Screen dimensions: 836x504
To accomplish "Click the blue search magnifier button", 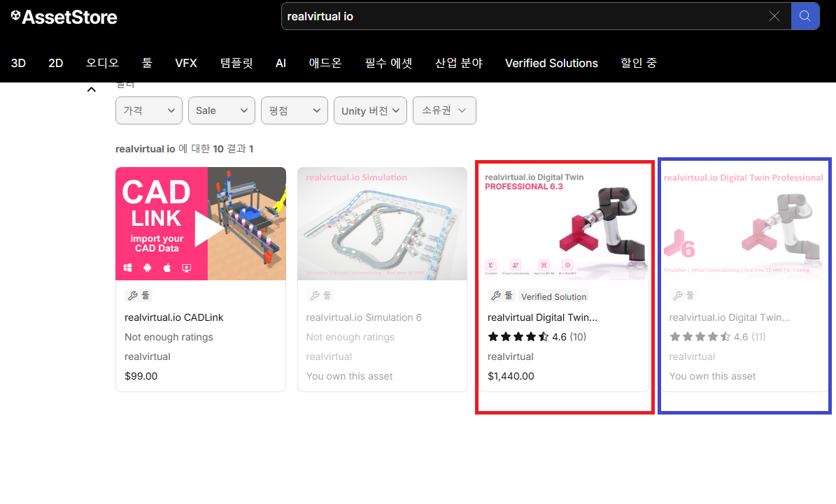I will tap(805, 16).
